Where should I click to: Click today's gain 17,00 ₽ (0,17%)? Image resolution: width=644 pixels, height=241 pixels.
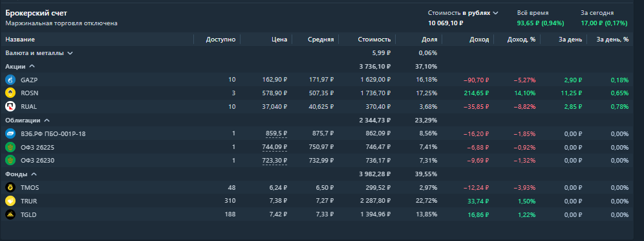[604, 23]
